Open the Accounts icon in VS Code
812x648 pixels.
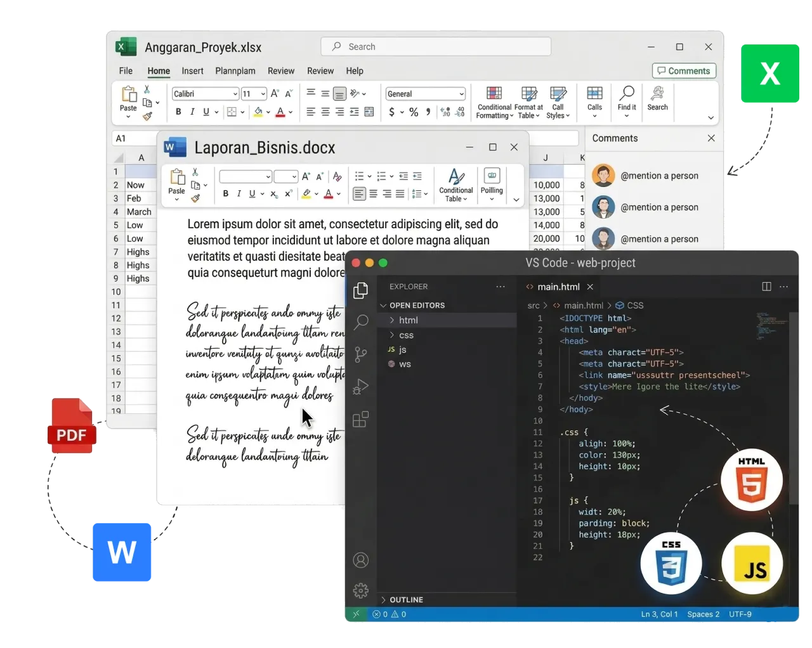361,561
